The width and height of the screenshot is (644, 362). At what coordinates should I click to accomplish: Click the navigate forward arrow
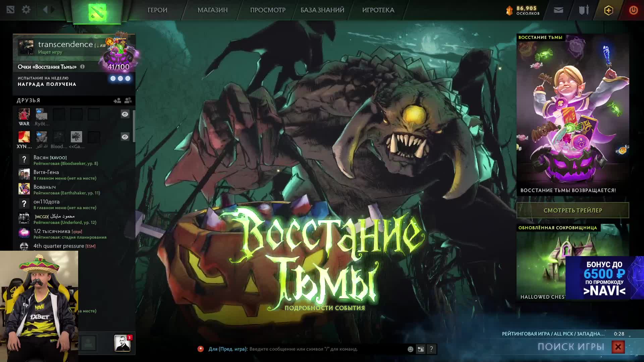tap(53, 10)
